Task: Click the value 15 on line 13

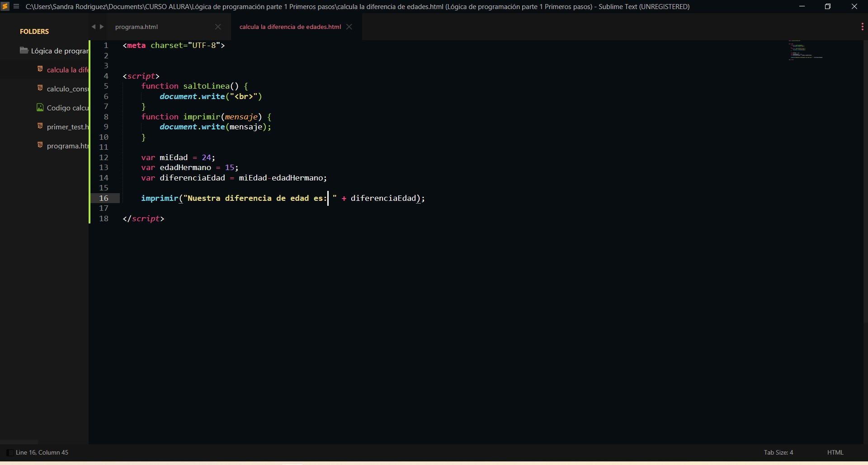Action: [230, 167]
